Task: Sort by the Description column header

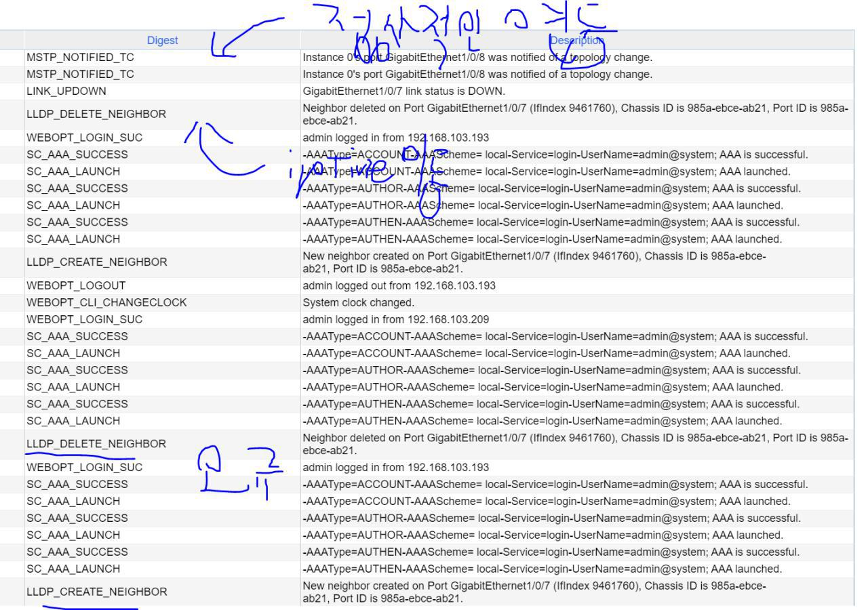Action: coord(576,41)
